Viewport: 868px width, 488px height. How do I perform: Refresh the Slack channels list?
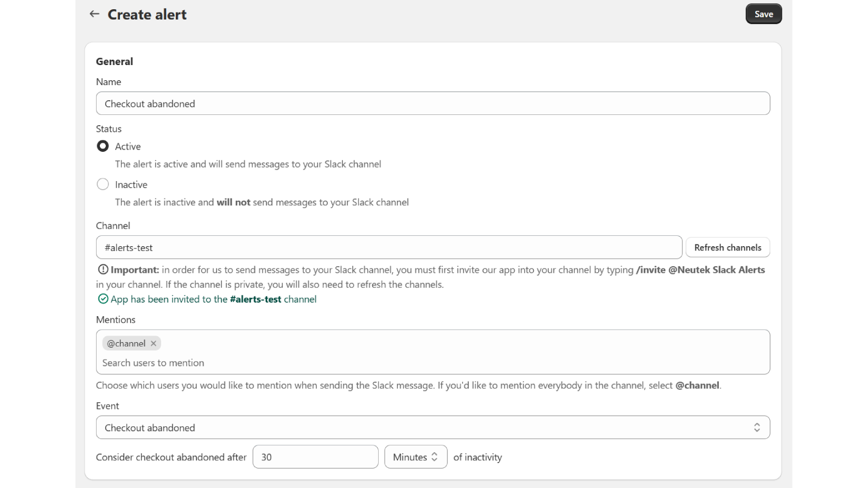(x=727, y=247)
